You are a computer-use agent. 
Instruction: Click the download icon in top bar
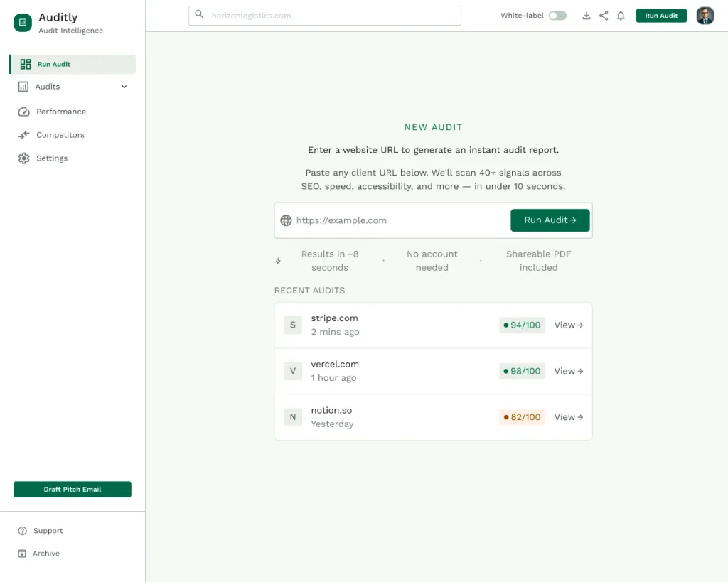click(x=587, y=16)
